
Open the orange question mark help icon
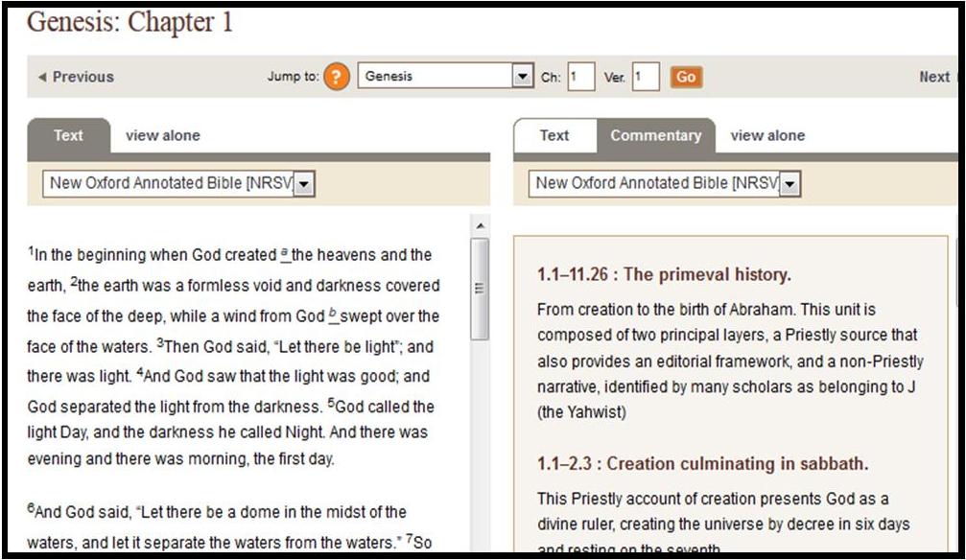[337, 77]
